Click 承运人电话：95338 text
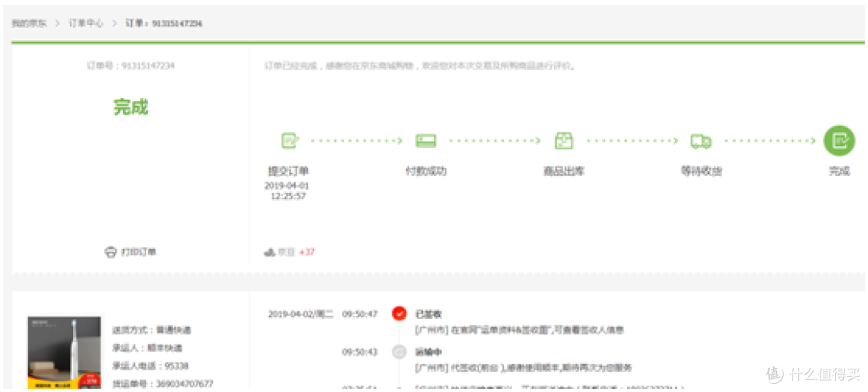868x392 pixels. (150, 365)
